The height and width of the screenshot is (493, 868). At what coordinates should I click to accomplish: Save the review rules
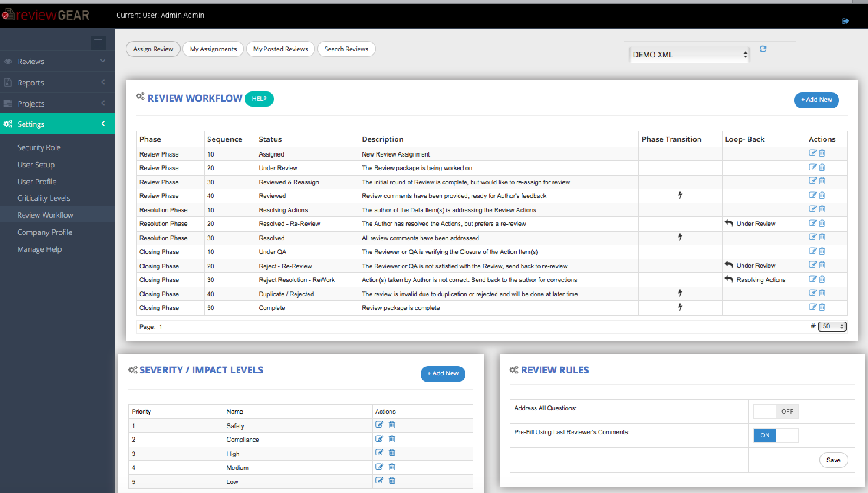[x=833, y=460]
